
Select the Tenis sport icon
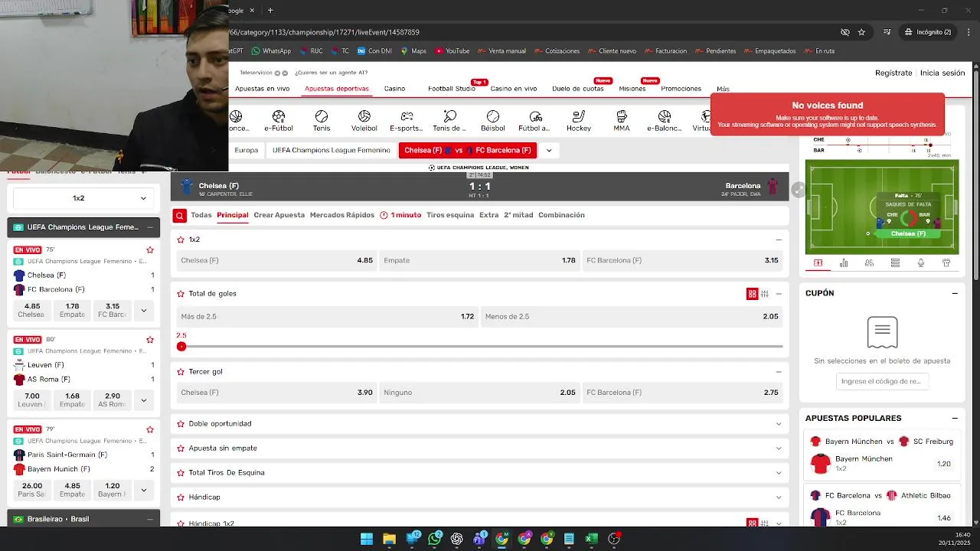coord(322,116)
